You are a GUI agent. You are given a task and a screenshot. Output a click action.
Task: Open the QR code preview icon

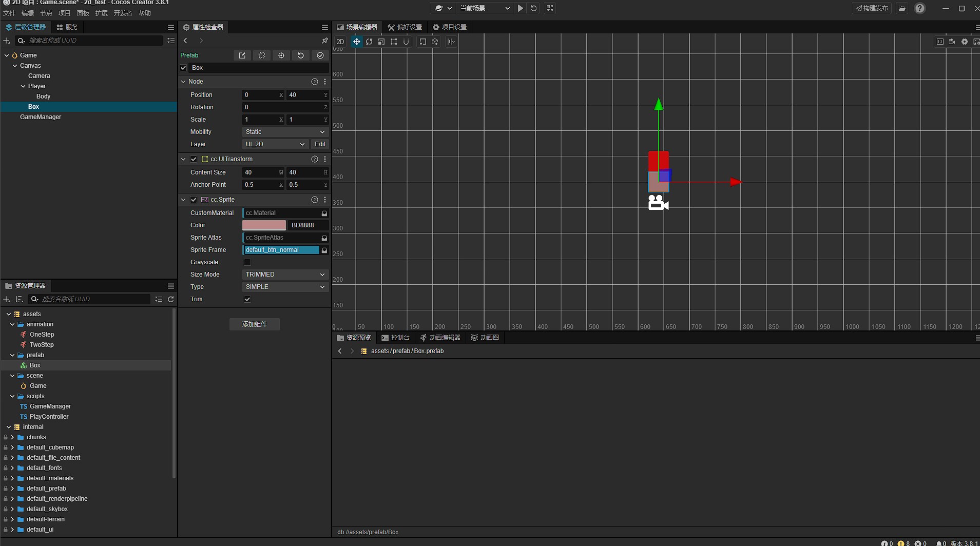[550, 8]
